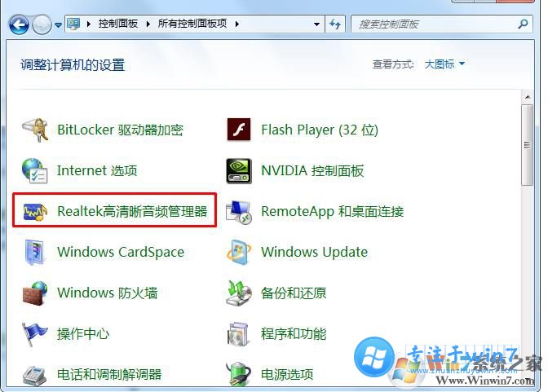Open 操作中心 text link
Screen dimensions: 548x392
[83, 334]
